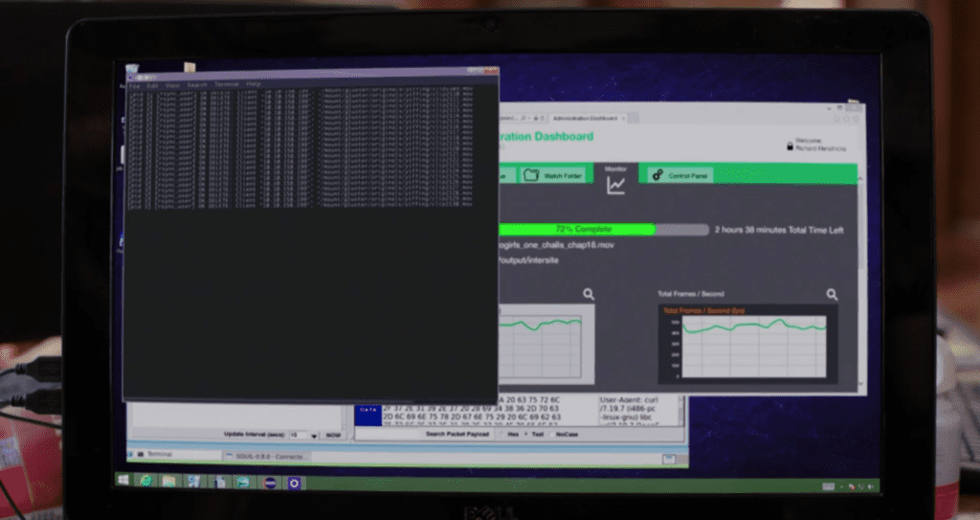Open the Watch Folder folder icon

pos(530,175)
